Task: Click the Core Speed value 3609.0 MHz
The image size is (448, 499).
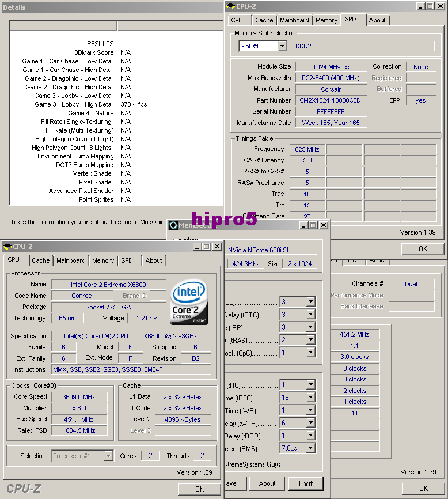Action: tap(79, 397)
